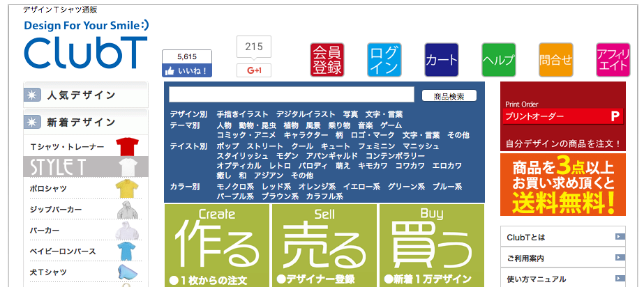Viewport: 644px width, 287px height.
Task: Open the pink アフィリエイト icon
Action: click(x=613, y=60)
